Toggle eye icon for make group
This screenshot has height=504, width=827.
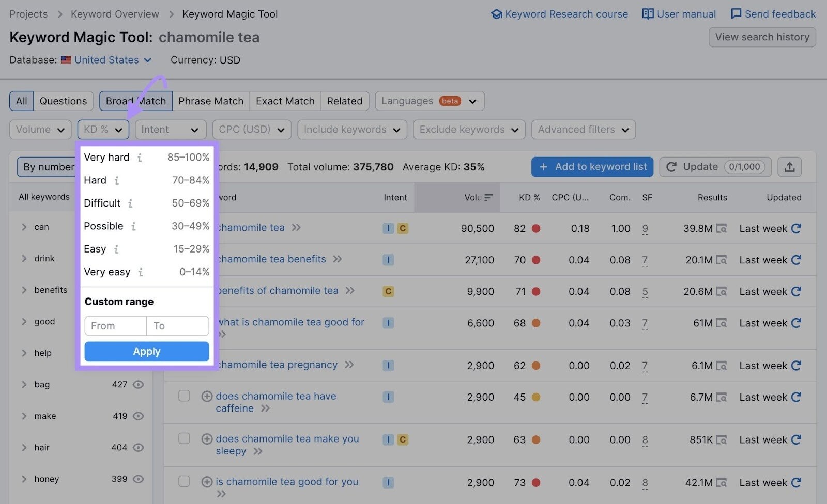(x=138, y=416)
